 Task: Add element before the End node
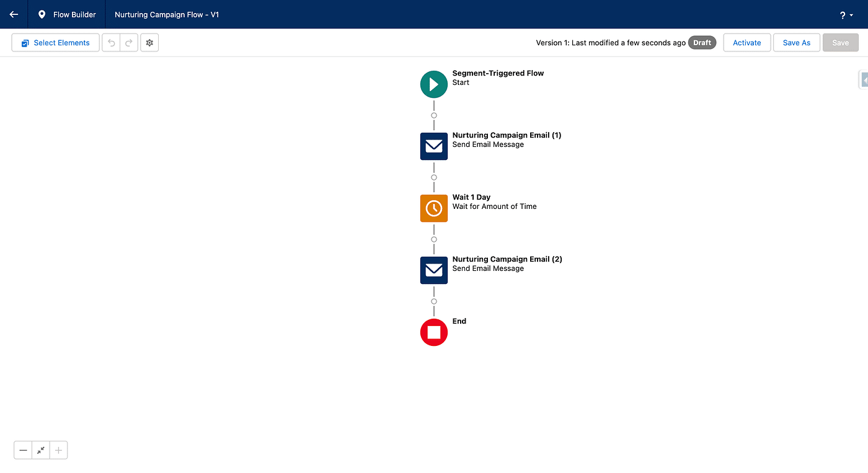[x=434, y=301]
